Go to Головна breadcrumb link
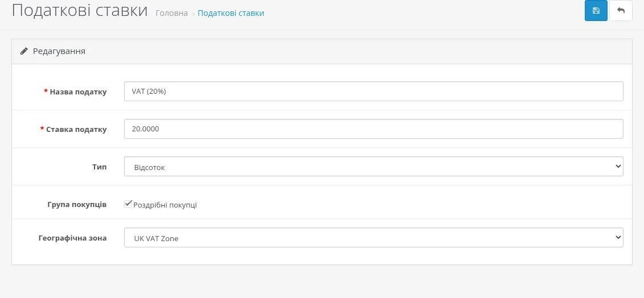The image size is (644, 298). (172, 13)
